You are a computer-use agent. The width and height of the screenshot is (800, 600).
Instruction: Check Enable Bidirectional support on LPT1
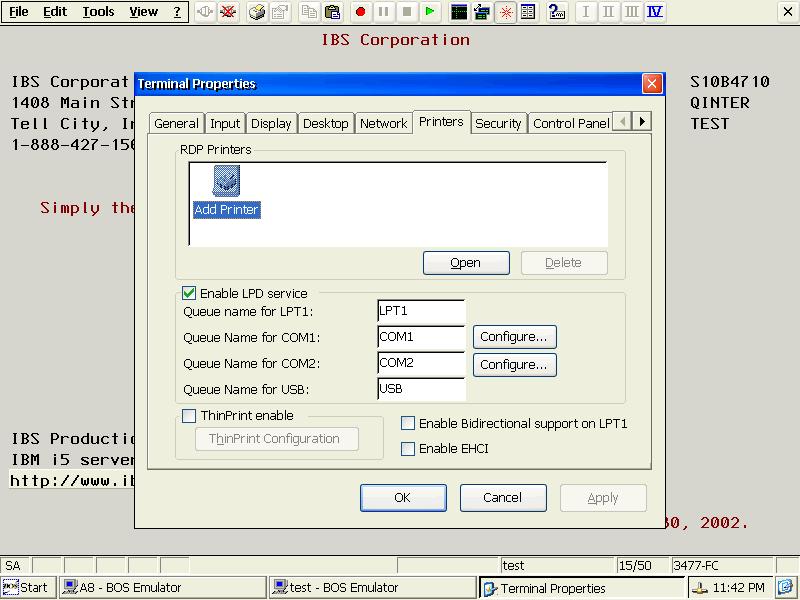(408, 423)
